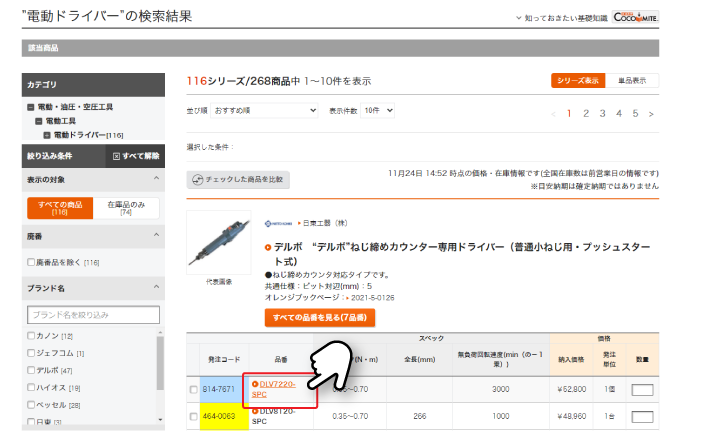Go to results page 3
The height and width of the screenshot is (431, 701).
pos(602,114)
